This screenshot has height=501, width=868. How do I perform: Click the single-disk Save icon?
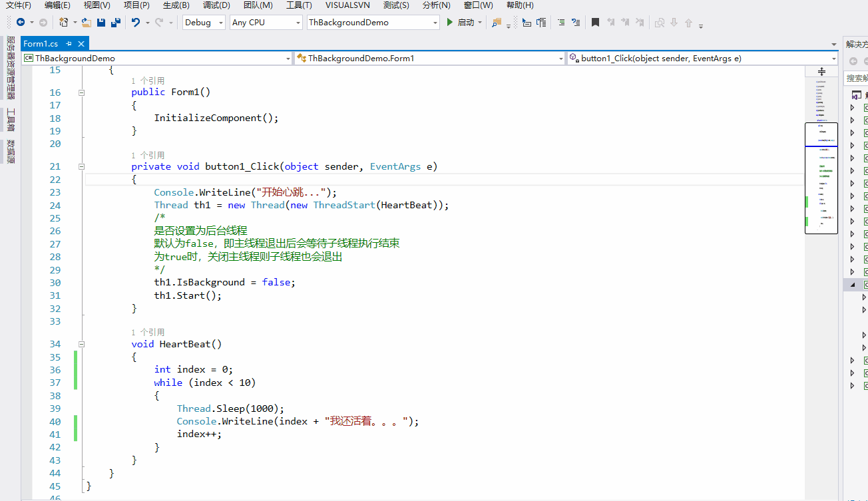point(101,23)
